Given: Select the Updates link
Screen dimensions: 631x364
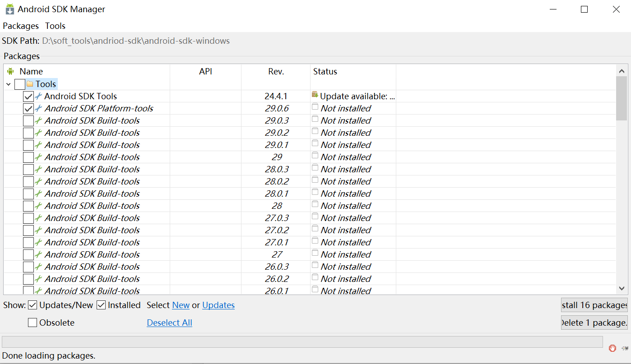Looking at the screenshot, I should coord(218,305).
